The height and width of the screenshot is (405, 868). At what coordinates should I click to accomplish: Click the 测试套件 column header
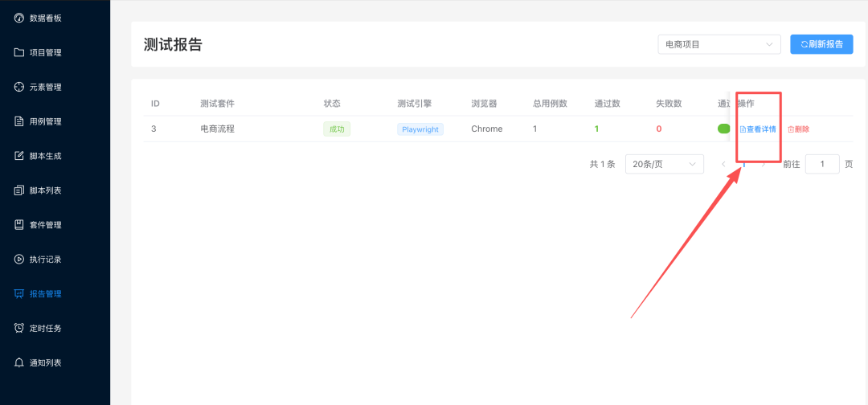tap(218, 104)
